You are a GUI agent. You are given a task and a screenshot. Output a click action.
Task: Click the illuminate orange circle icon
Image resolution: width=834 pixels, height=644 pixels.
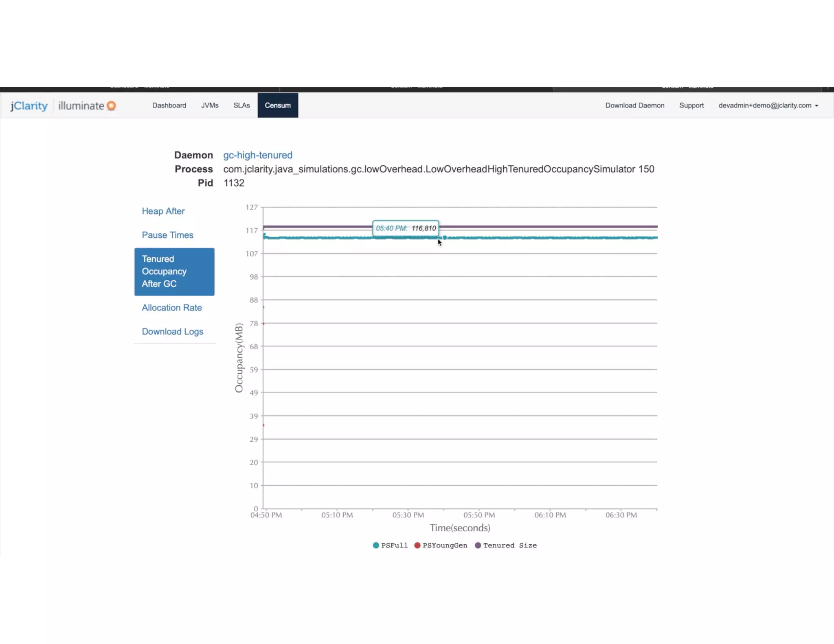click(x=111, y=106)
